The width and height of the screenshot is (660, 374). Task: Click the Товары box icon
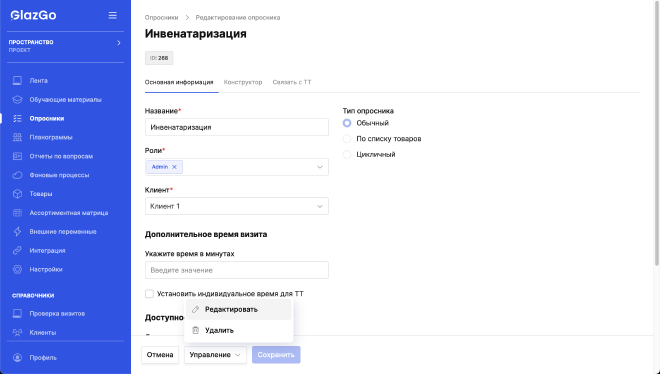click(x=17, y=194)
